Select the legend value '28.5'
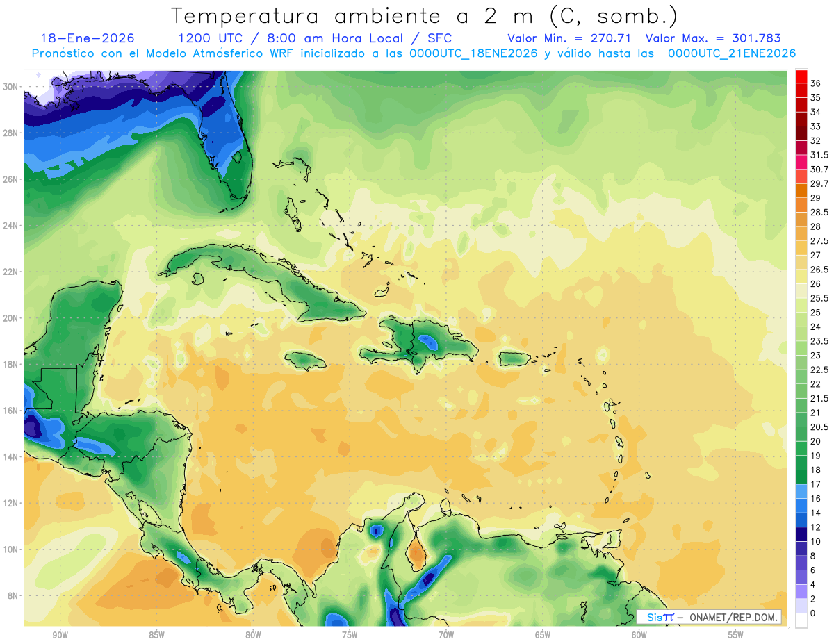Screen dimensions: 834x644 click(819, 212)
